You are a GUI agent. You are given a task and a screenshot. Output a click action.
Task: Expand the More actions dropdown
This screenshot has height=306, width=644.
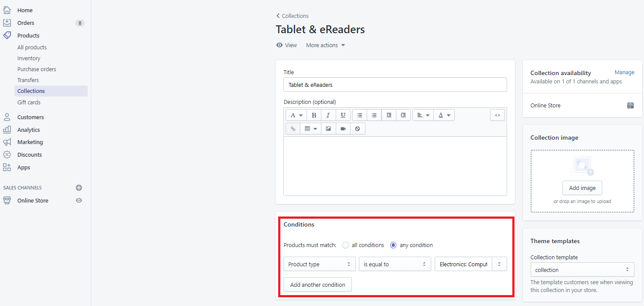click(x=325, y=45)
